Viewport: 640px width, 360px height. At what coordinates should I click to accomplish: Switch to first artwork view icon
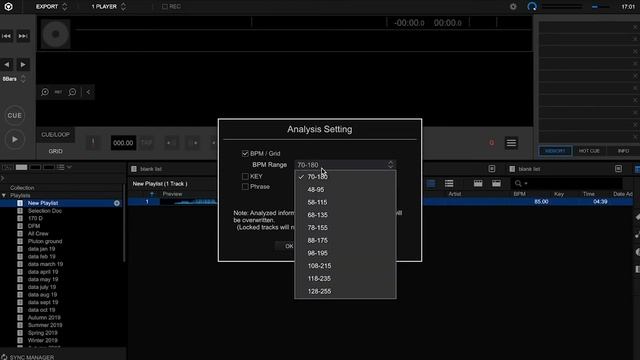point(478,183)
